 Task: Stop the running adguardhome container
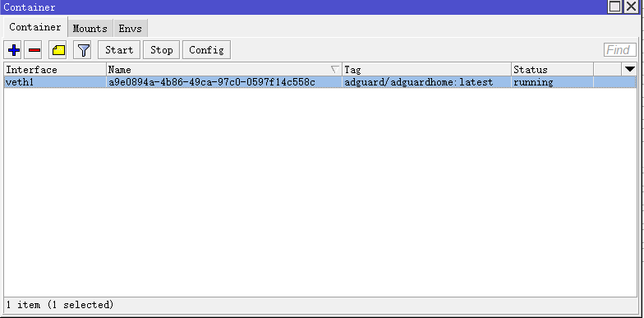161,50
